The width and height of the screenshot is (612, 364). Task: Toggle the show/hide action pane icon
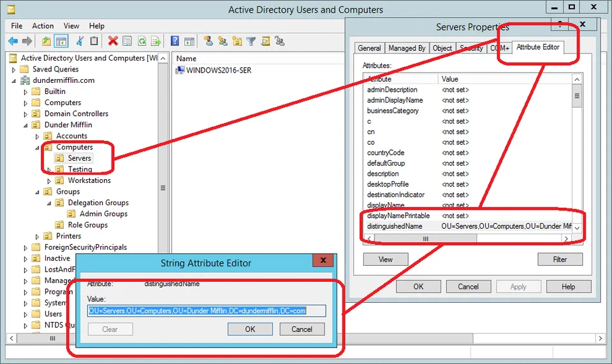(x=189, y=41)
